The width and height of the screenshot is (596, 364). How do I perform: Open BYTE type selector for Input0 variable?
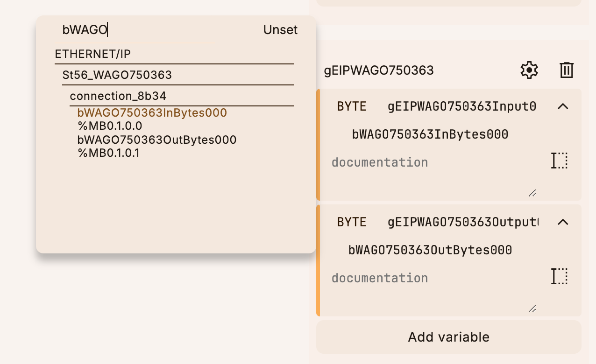tap(352, 106)
